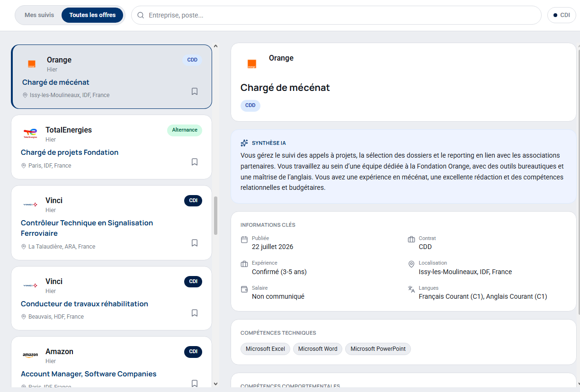Image resolution: width=580 pixels, height=392 pixels.
Task: Open the Chargé de mécénat job title link
Action: (56, 82)
